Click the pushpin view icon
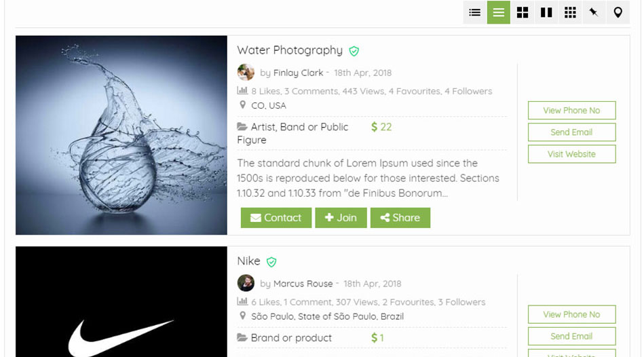 click(594, 12)
